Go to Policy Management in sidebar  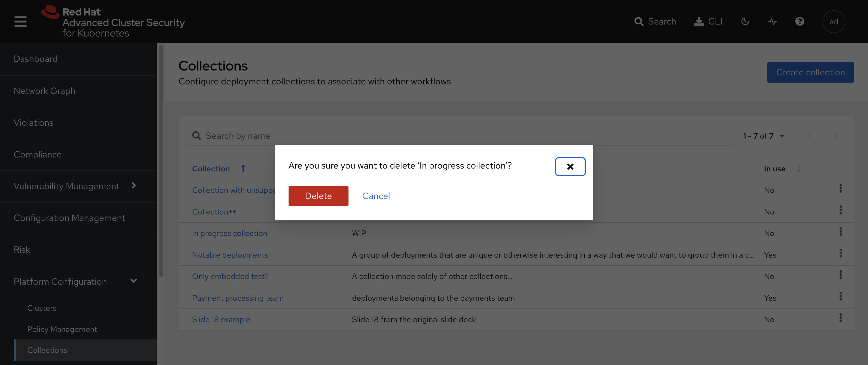(x=62, y=329)
